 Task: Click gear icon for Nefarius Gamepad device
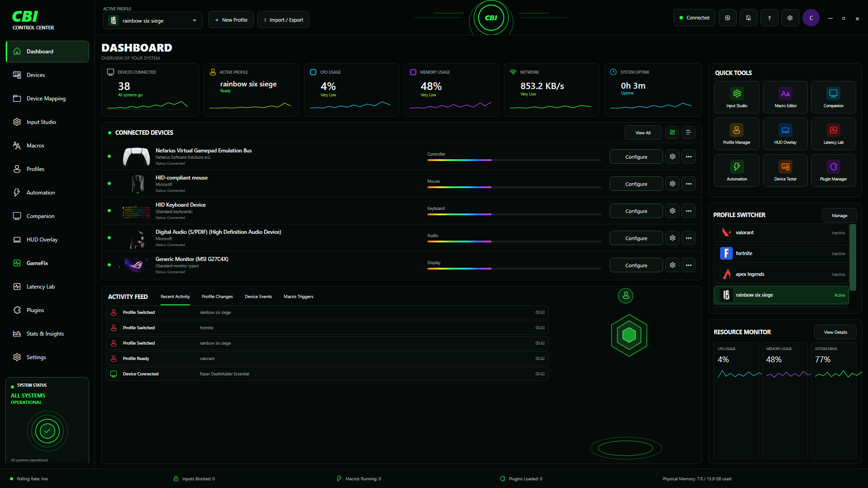(673, 156)
